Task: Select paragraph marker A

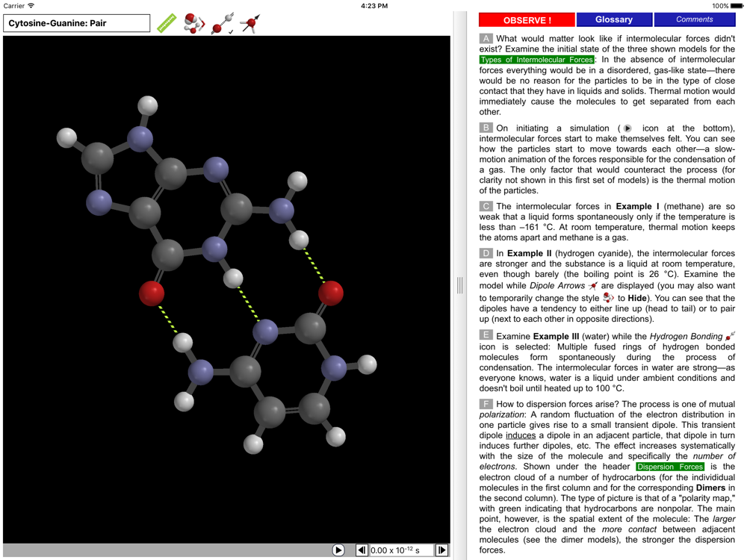Action: [486, 38]
